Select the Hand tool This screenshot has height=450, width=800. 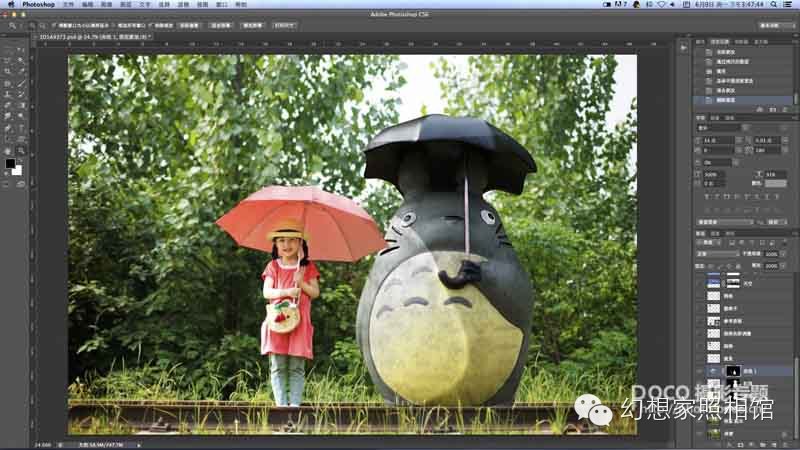click(8, 151)
